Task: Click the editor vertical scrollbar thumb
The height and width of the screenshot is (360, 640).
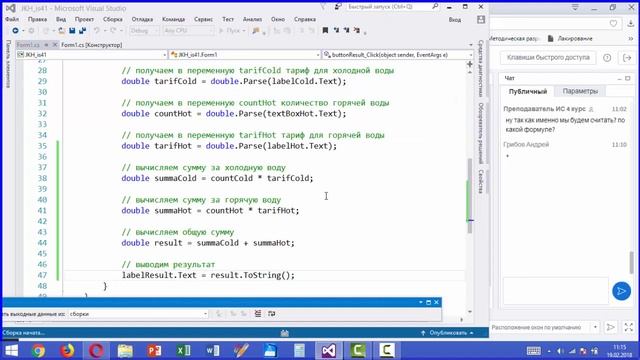Action: tap(470, 196)
